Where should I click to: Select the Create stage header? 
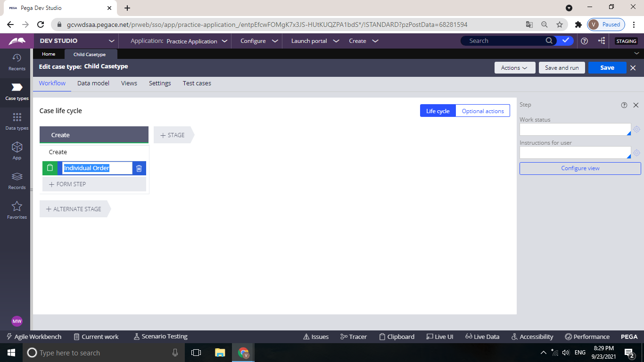[x=94, y=135]
